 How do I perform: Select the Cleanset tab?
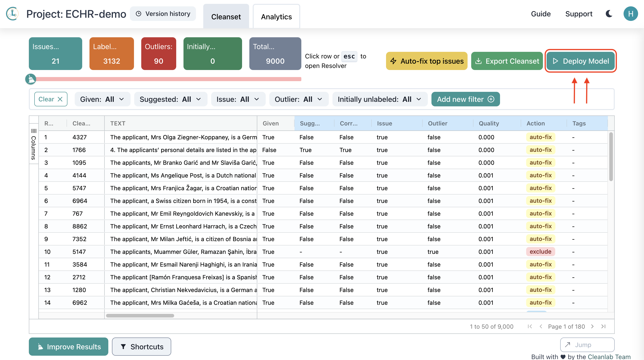(x=226, y=17)
